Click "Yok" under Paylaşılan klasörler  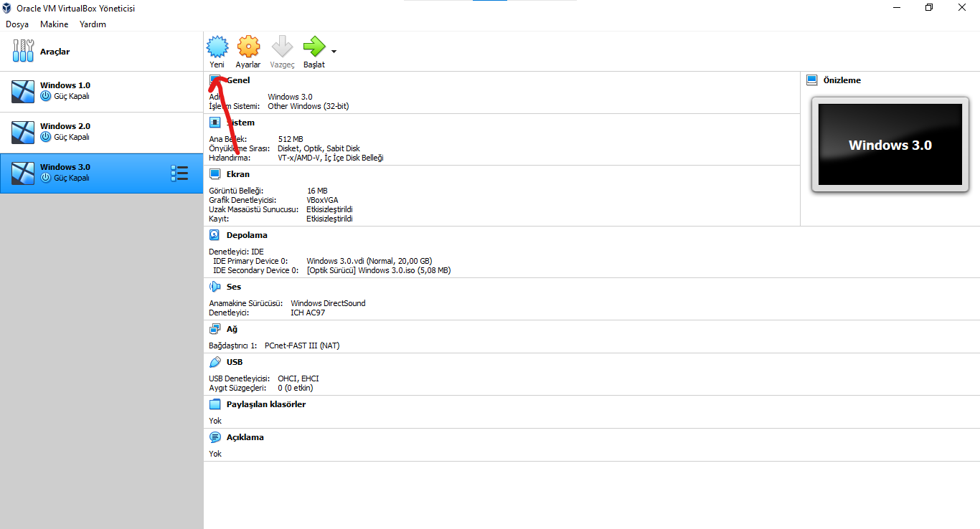pyautogui.click(x=215, y=421)
